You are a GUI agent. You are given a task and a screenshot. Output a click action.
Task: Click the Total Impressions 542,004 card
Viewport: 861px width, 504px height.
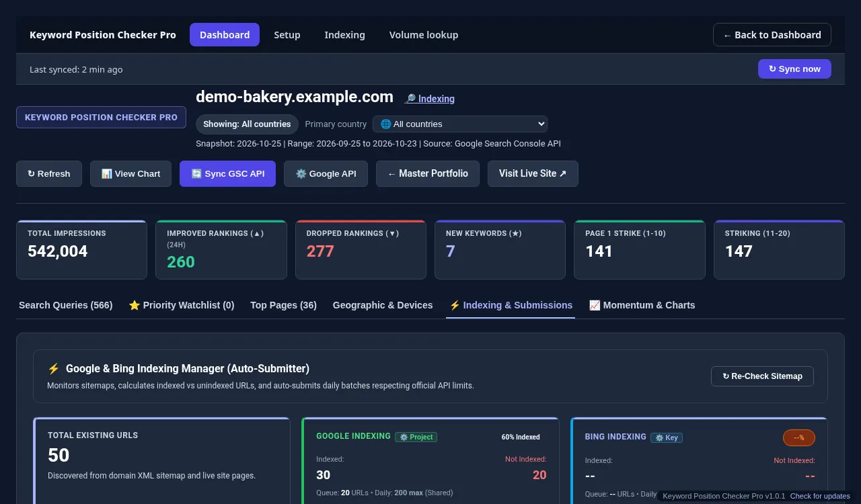pos(81,249)
